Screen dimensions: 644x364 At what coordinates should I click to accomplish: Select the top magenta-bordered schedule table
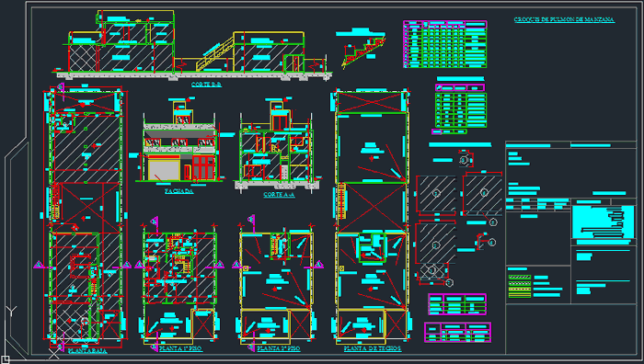pos(445,44)
